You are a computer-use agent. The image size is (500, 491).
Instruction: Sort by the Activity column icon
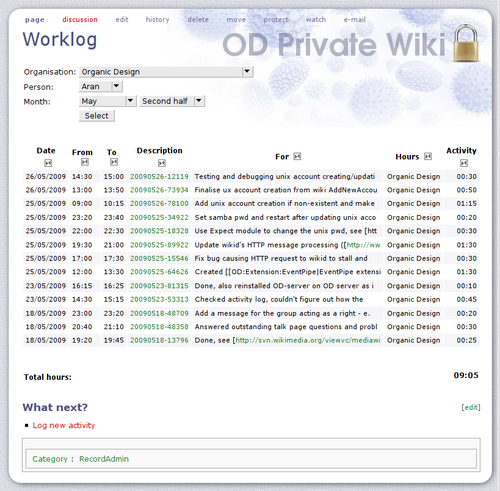coord(464,163)
